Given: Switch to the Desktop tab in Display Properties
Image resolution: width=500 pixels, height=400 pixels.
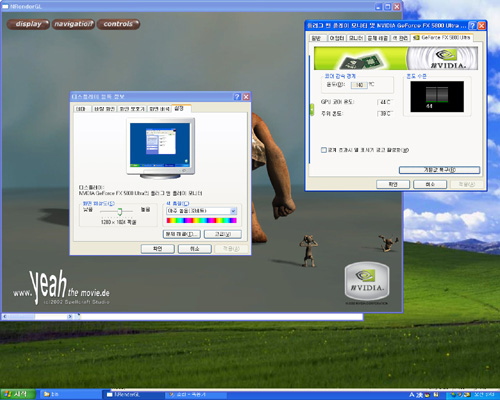Looking at the screenshot, I should point(104,109).
